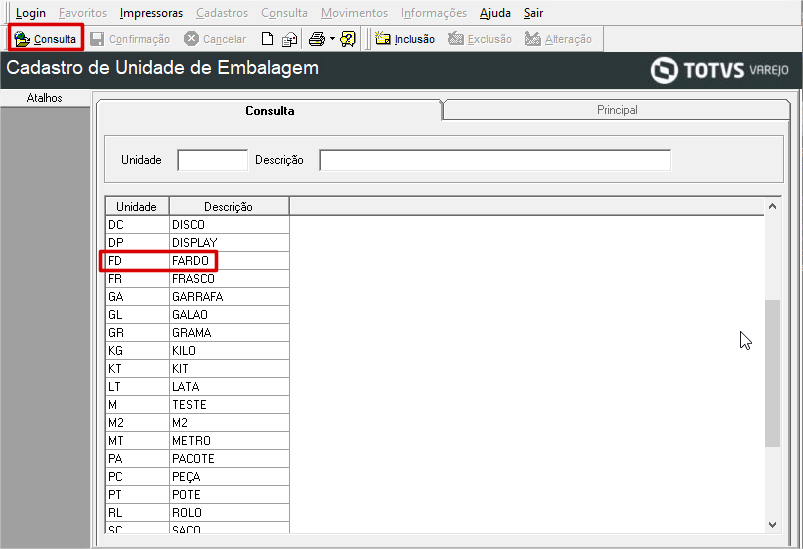Click the scroll down arrow of the list
803x549 pixels.
coord(772,524)
